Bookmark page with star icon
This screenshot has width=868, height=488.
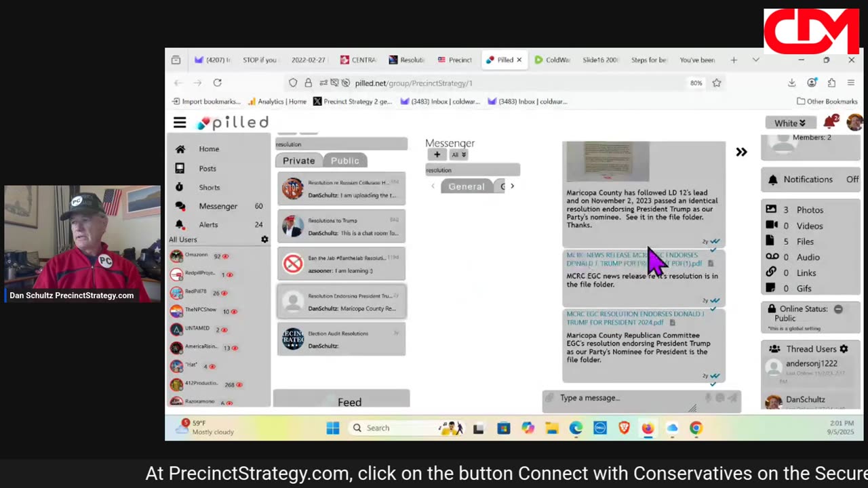pos(716,83)
